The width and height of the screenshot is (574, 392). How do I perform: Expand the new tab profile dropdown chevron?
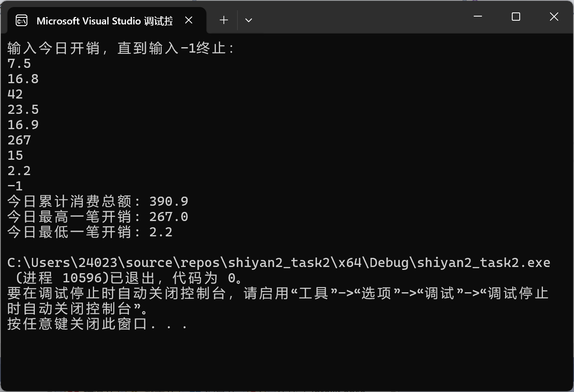[249, 20]
